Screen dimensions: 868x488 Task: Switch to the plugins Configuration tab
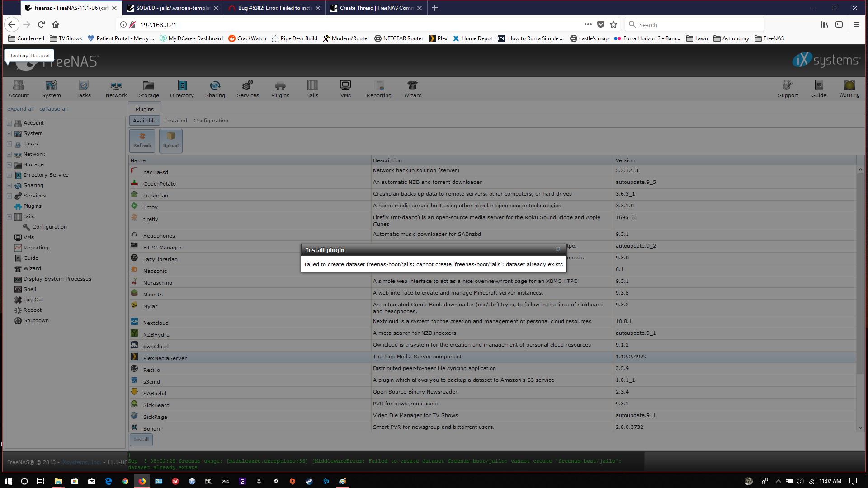[211, 121]
